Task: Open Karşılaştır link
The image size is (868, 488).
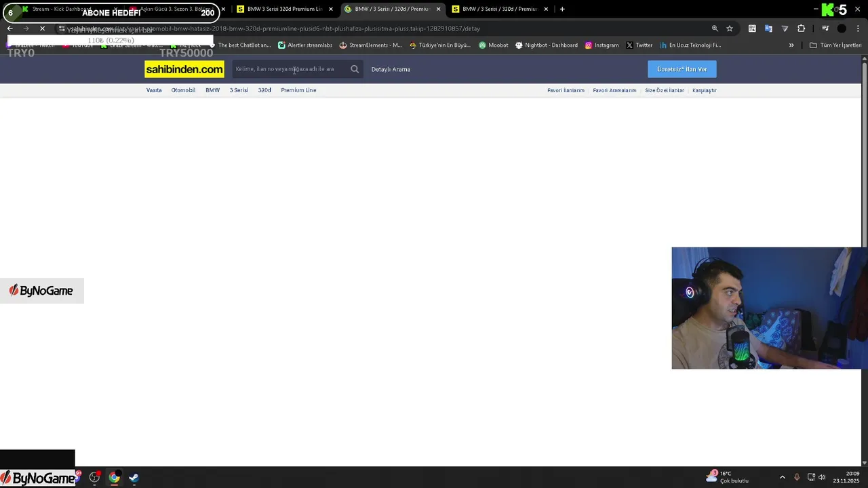Action: pyautogui.click(x=705, y=90)
